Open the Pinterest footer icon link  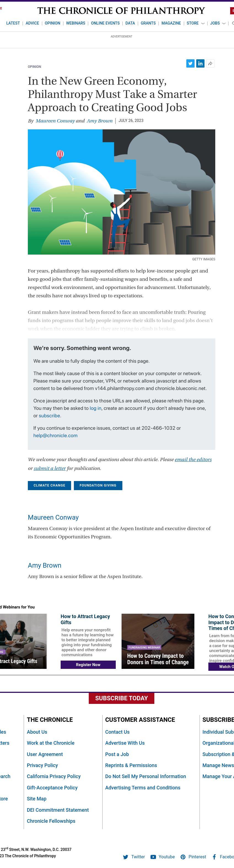click(183, 856)
